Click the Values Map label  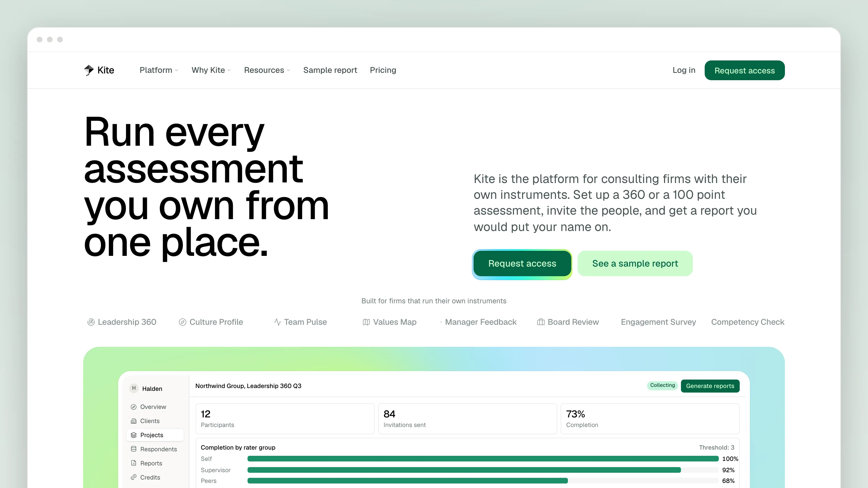[394, 322]
